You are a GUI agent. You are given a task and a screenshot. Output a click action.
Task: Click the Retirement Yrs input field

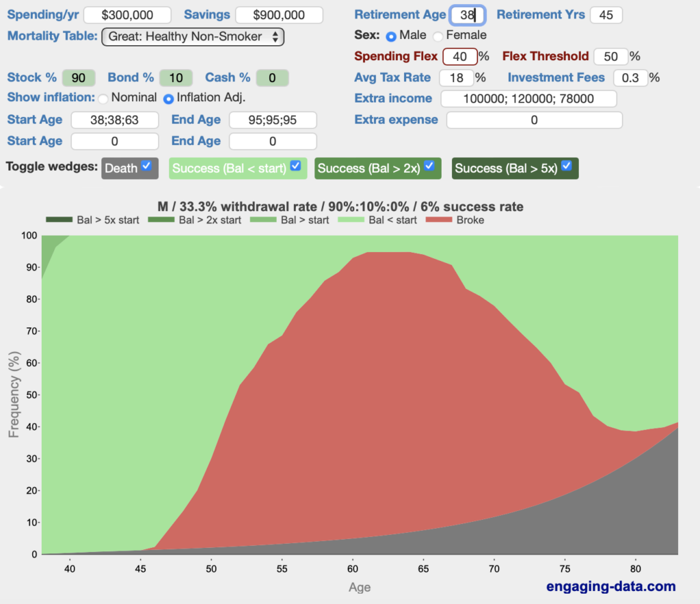point(606,15)
